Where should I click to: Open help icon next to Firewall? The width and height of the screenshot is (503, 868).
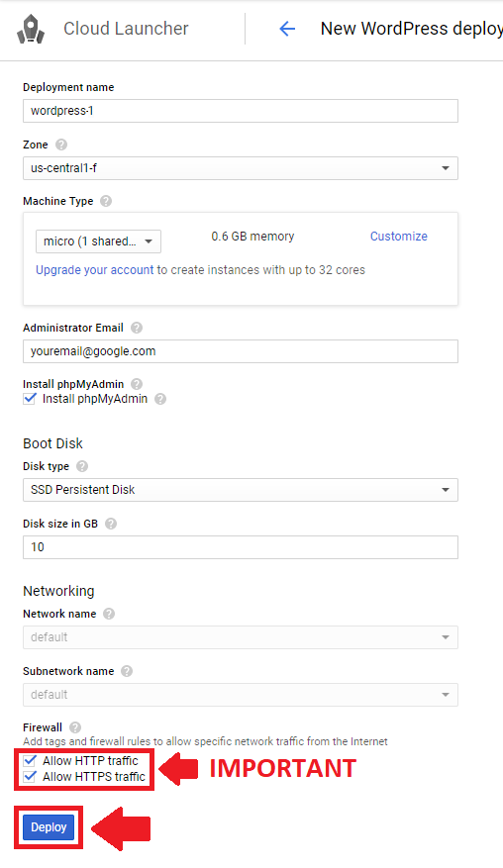pyautogui.click(x=75, y=727)
